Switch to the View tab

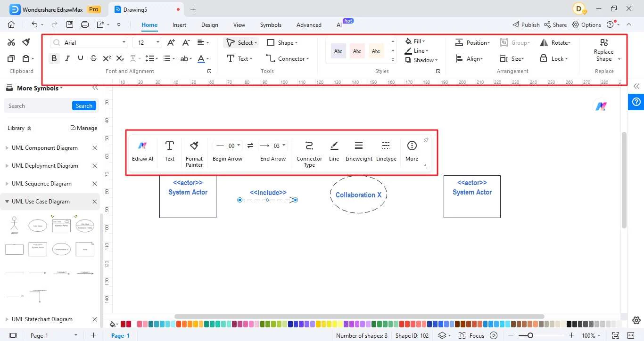(x=239, y=25)
